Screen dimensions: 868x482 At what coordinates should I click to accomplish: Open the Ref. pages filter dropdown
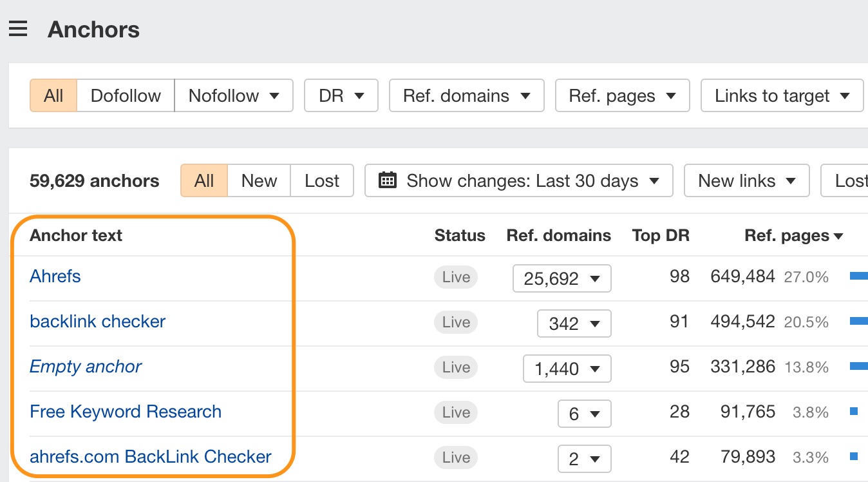click(x=622, y=96)
